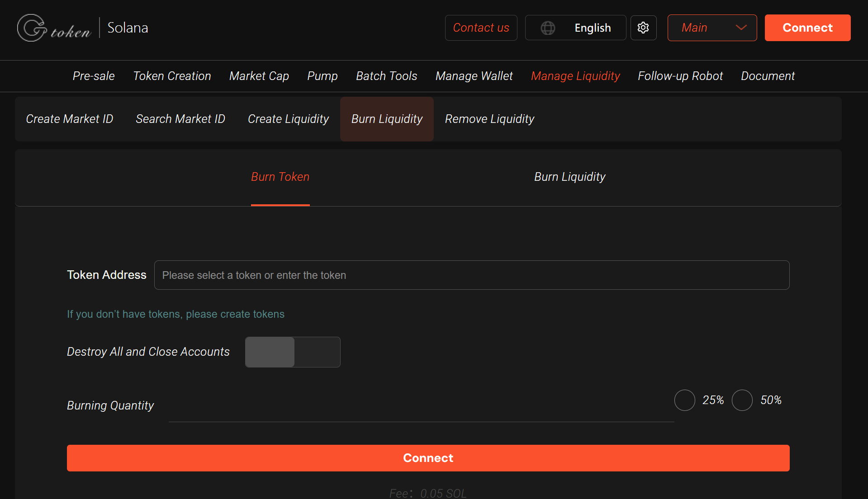Open the Remove Liquidity tab

489,119
